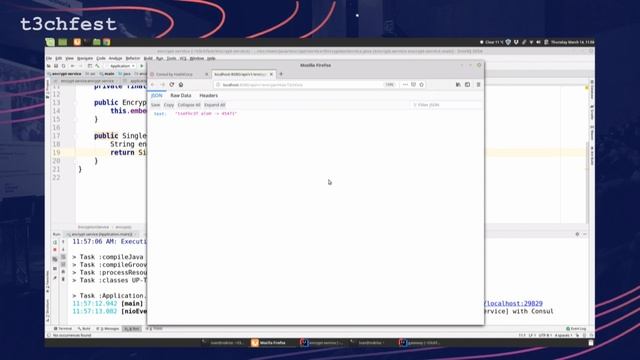640x360 pixels.
Task: Reload the page in Firefox
Action: (171, 84)
